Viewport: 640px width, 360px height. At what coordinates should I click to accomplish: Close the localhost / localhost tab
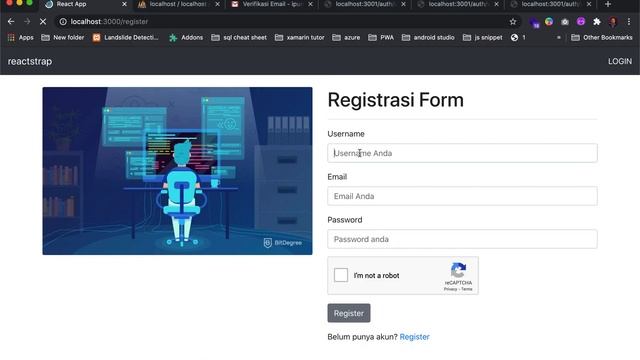(x=217, y=4)
